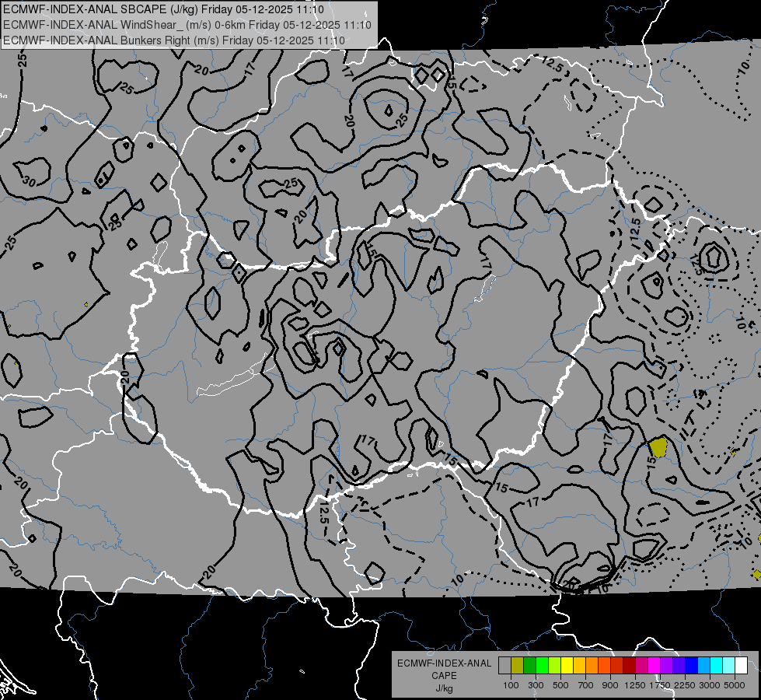The height and width of the screenshot is (700, 761).
Task: Click the ECMWF-INDEX-ANAL legend title
Action: pyautogui.click(x=444, y=663)
